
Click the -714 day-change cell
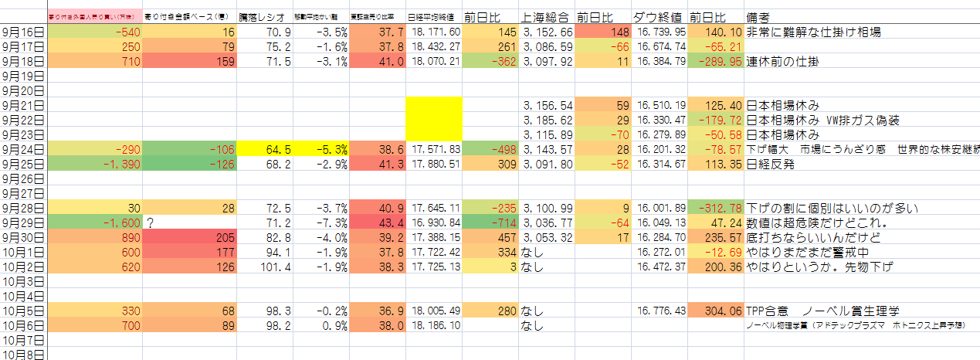pyautogui.click(x=489, y=222)
